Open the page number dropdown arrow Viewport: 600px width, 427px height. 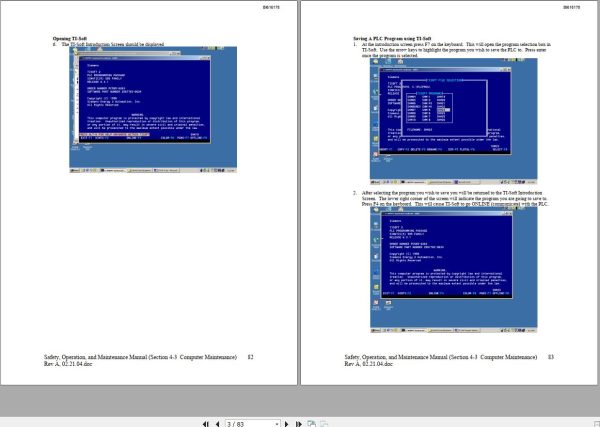coord(277,424)
